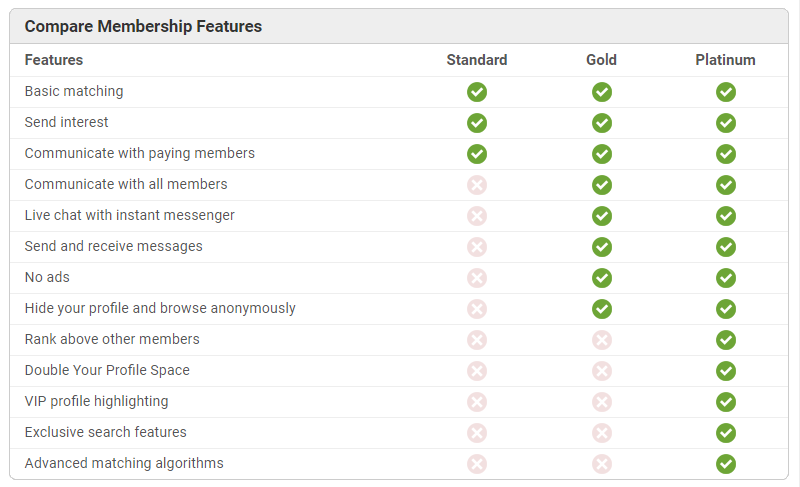Screen dimensions: 800x487
Task: Click the Compare Membership Features title
Action: click(143, 27)
